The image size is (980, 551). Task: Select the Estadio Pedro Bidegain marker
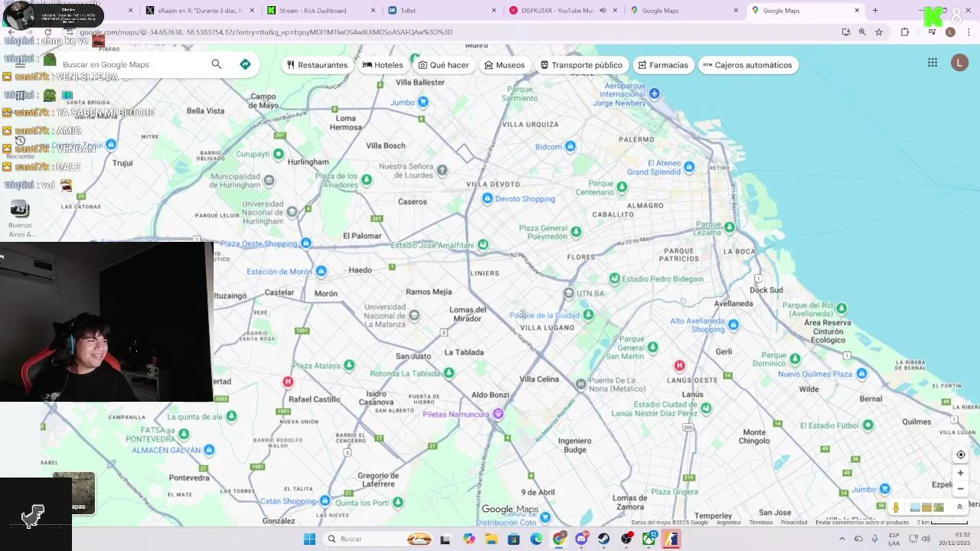(614, 279)
